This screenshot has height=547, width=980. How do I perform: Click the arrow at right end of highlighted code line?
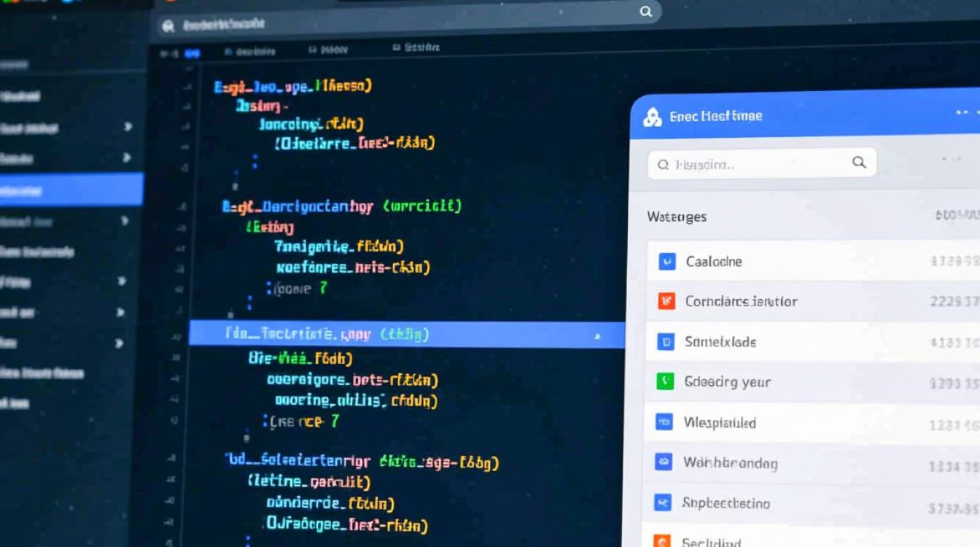[x=597, y=336]
